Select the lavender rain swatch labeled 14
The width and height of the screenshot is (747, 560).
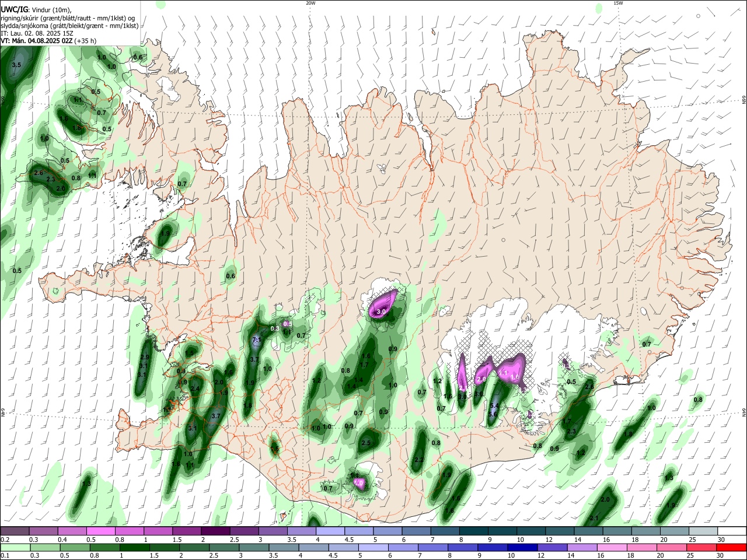(x=582, y=547)
